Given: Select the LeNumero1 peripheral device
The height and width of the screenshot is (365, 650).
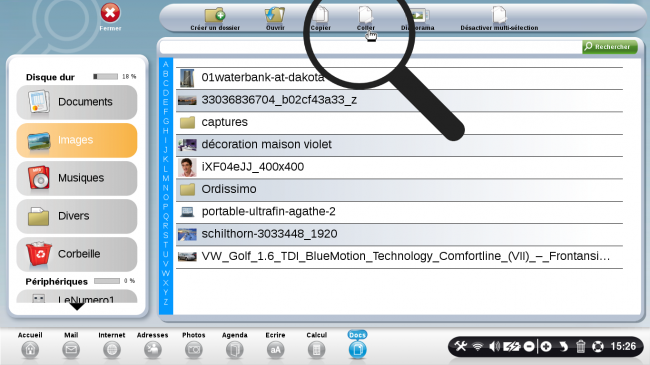Looking at the screenshot, I should point(77,297).
